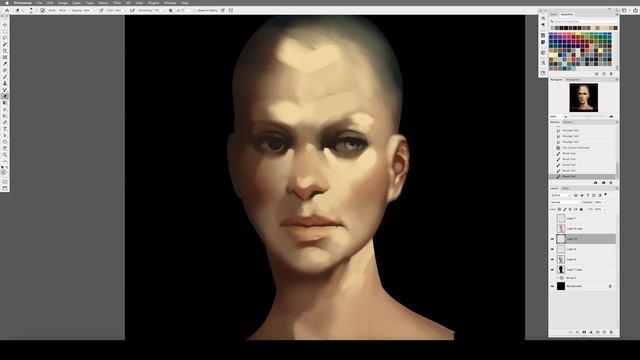Screen dimensions: 640x360
Task: Toggle lock all for layer
Action: pos(581,209)
